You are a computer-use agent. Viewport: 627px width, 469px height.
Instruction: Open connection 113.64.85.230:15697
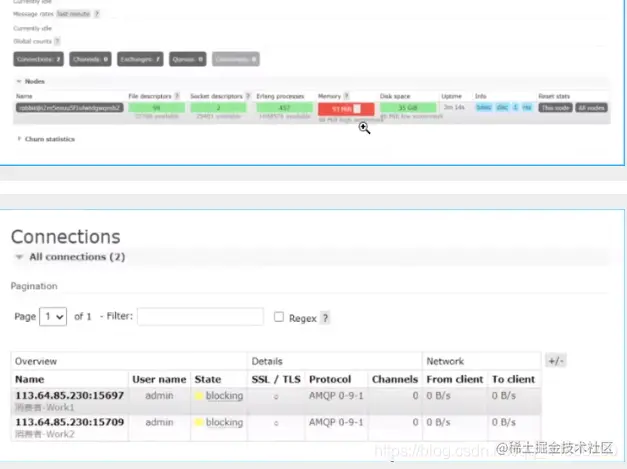[70, 395]
